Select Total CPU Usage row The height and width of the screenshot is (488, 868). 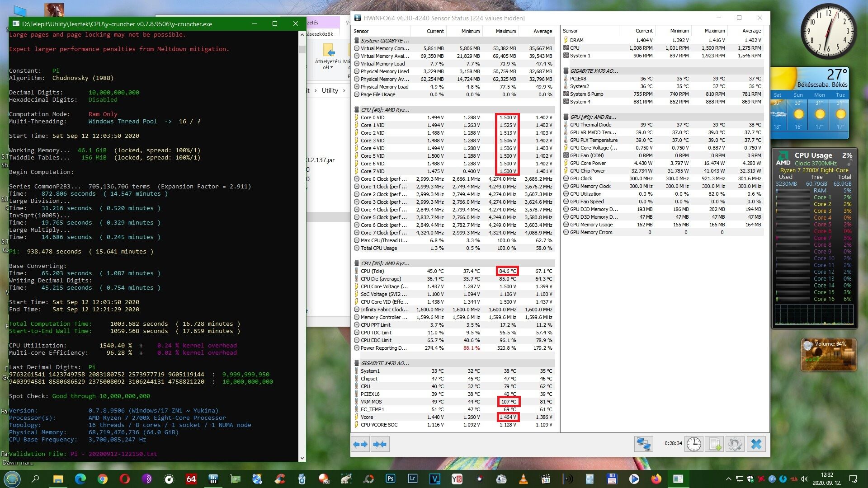[453, 248]
